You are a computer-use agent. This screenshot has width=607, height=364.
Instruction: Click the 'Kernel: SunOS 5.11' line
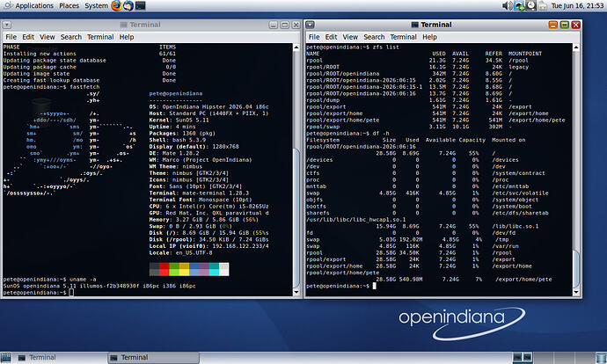179,120
